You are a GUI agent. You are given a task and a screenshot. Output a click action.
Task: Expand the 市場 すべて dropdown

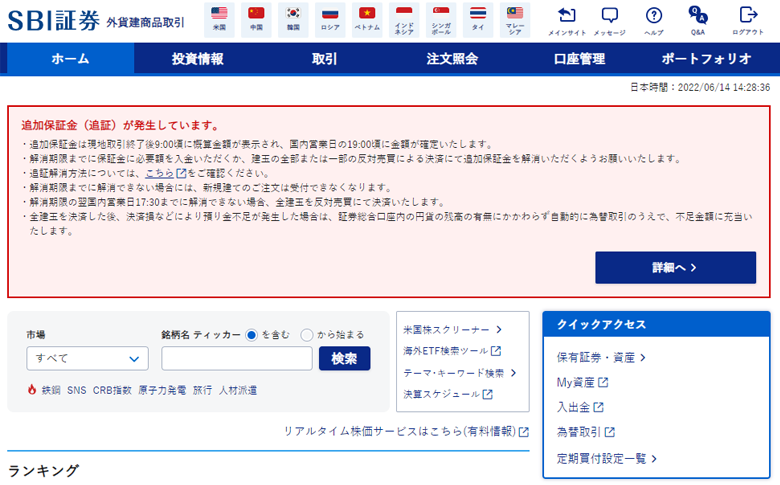(x=88, y=359)
